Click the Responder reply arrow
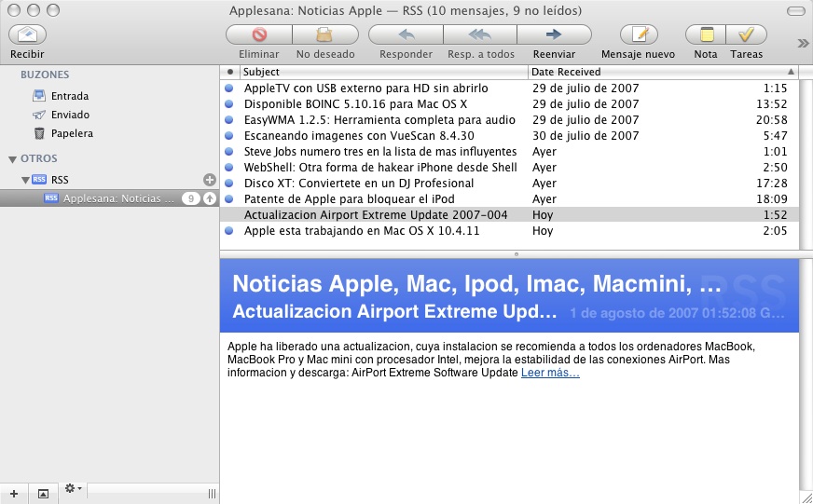 [406, 34]
